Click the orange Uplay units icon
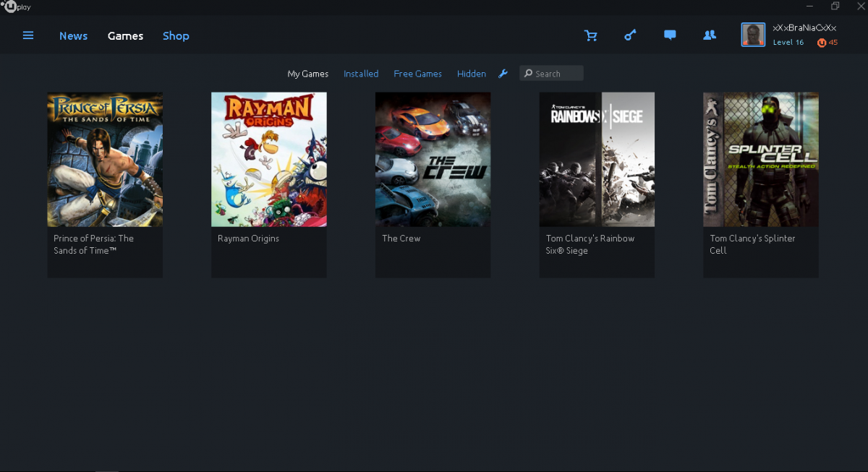 822,43
